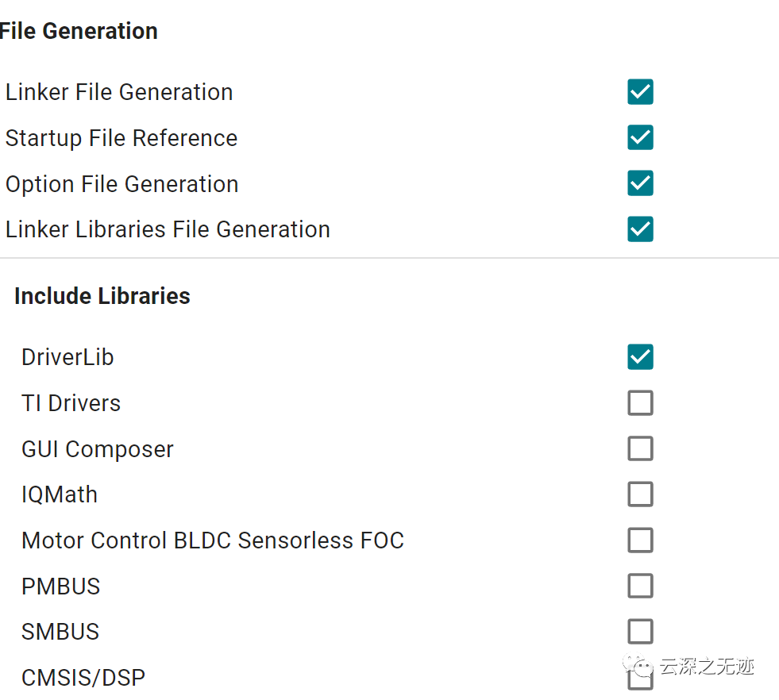Image resolution: width=779 pixels, height=700 pixels.
Task: Check the SMBUS library checkbox
Action: (640, 632)
